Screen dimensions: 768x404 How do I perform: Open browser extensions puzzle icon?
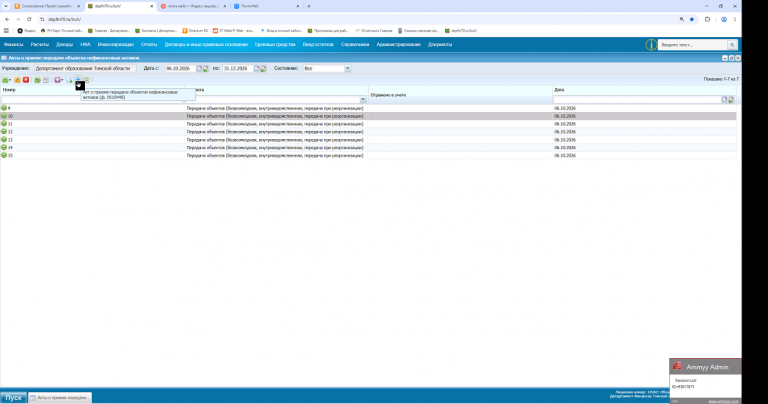point(707,19)
